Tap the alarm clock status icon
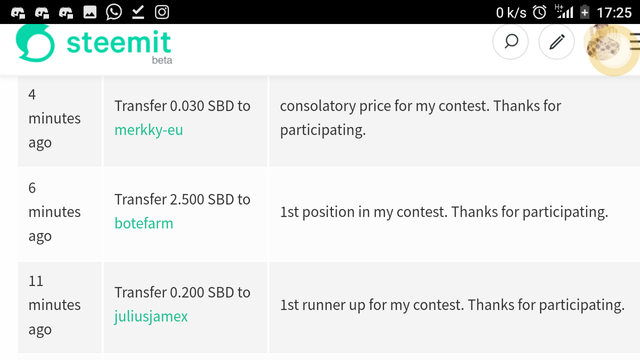 click(x=539, y=12)
